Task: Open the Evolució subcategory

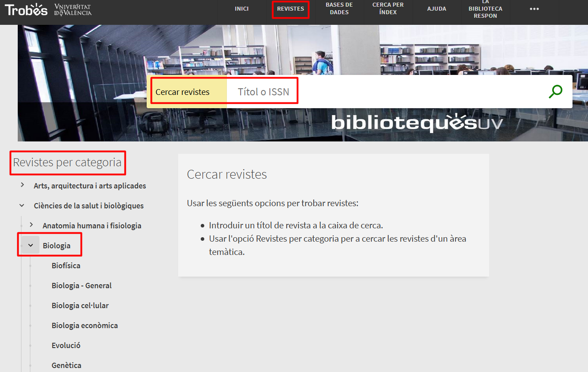Action: (66, 345)
